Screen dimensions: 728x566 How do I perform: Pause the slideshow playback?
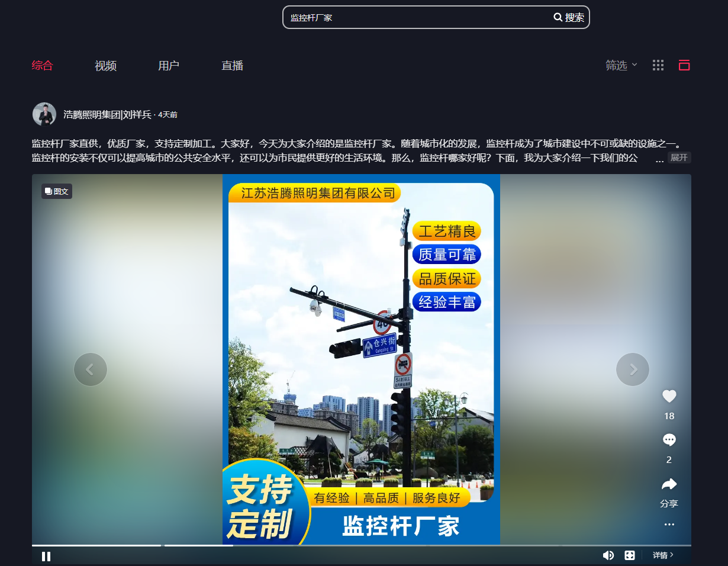point(46,556)
